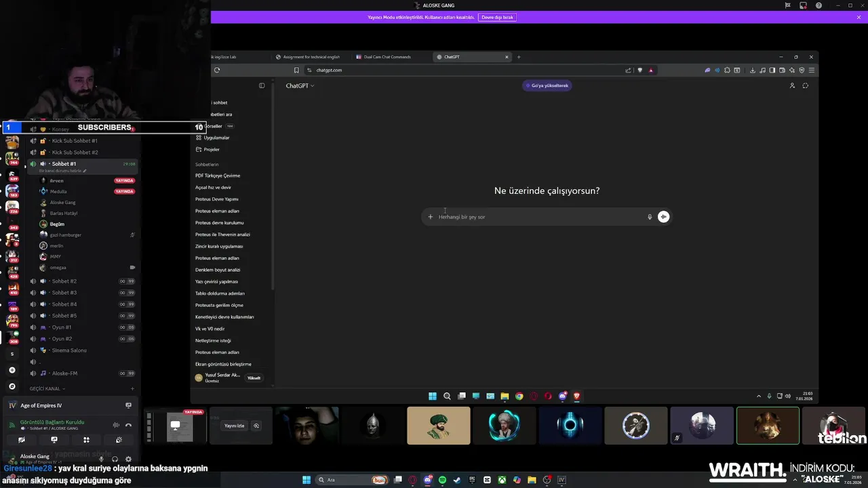Add channel with plus next to 'GEÇİCİ KANAL'
The width and height of the screenshot is (868, 488).
132,389
